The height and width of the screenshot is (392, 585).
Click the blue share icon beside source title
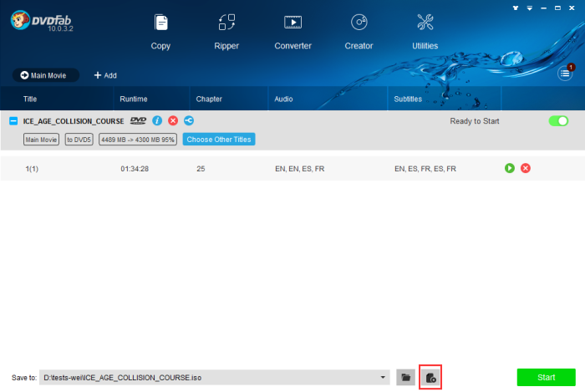tap(188, 121)
